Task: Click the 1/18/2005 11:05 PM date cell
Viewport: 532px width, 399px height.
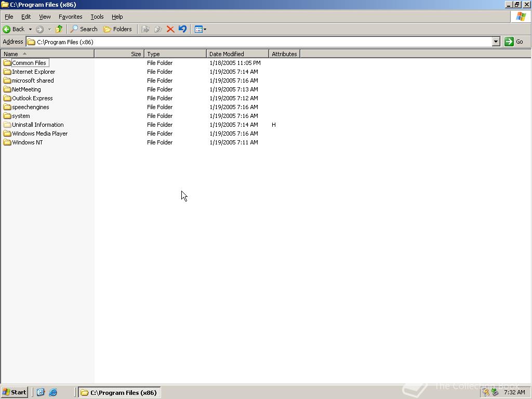Action: click(x=235, y=63)
